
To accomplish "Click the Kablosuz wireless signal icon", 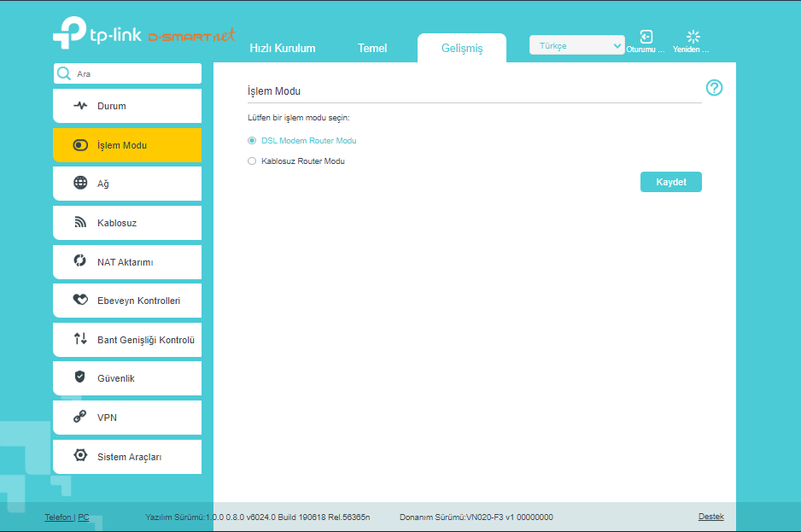I will click(80, 222).
